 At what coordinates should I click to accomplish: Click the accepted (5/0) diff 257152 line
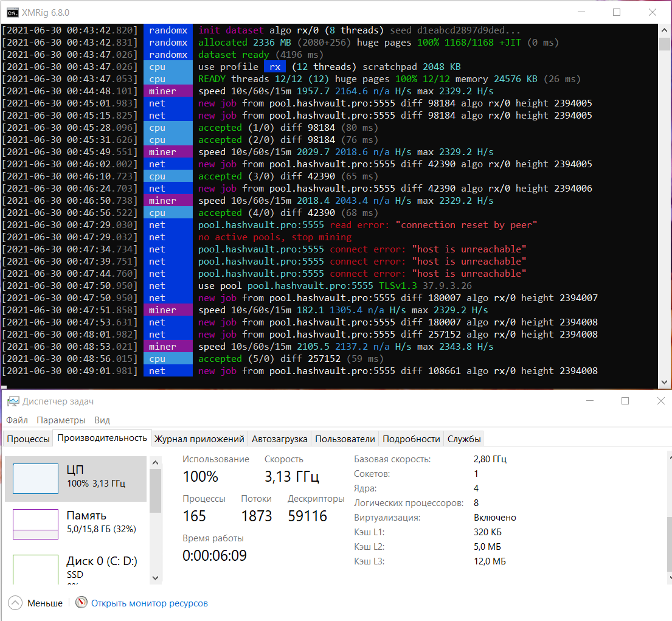291,359
